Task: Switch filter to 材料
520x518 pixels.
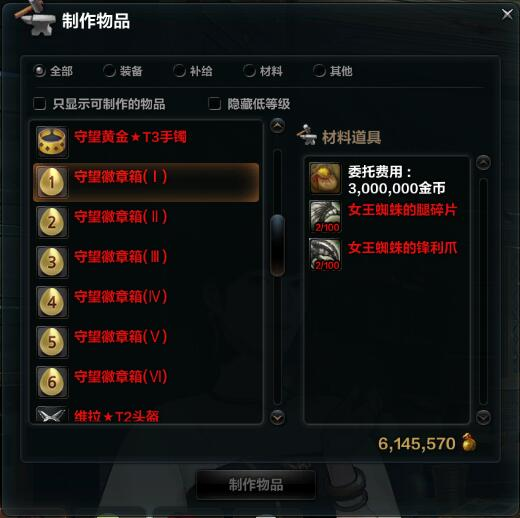Action: click(x=249, y=71)
